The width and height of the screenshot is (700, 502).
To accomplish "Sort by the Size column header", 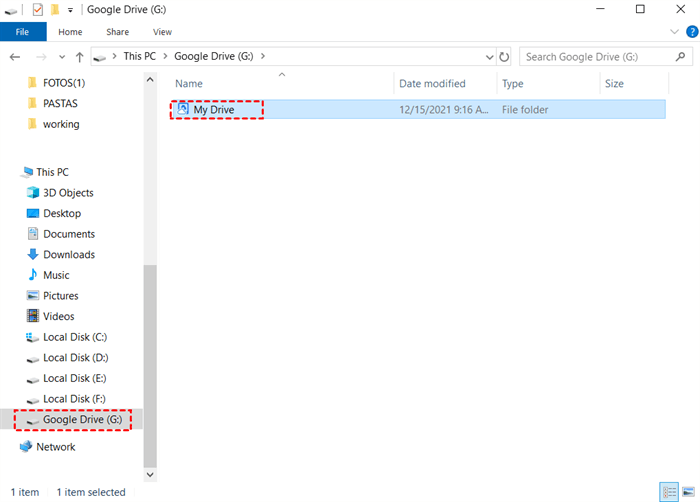I will click(614, 84).
